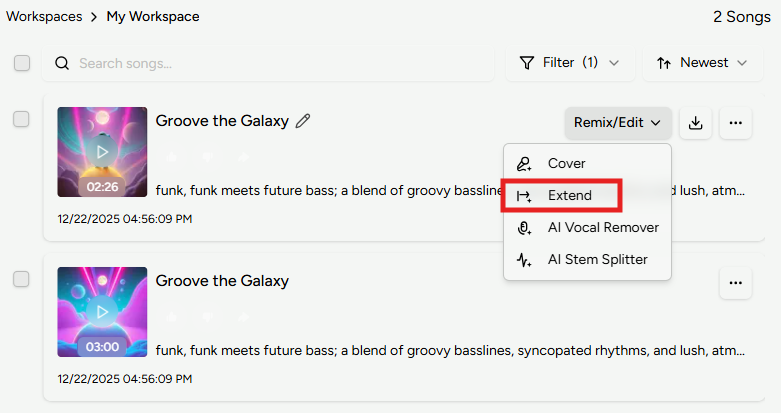
Task: Go to Workspaces in the breadcrumb
Action: click(x=44, y=16)
